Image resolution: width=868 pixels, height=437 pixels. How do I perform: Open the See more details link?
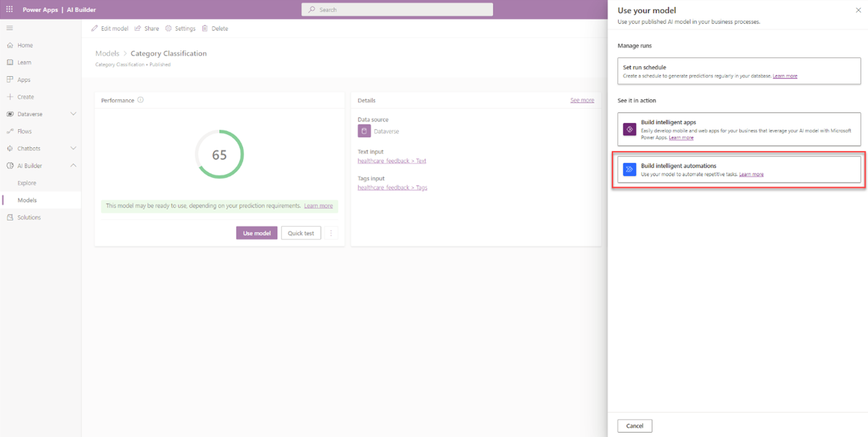(x=582, y=100)
